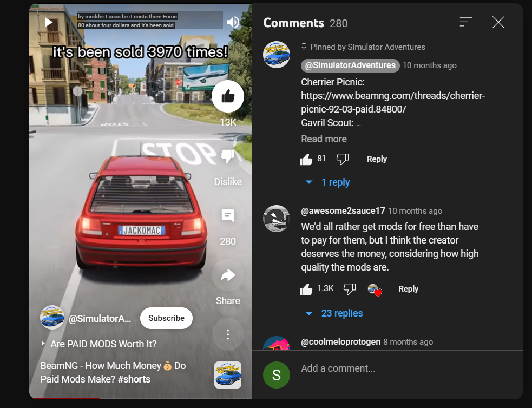532x408 pixels.
Task: Open the three-dot more options menu
Action: click(x=228, y=334)
